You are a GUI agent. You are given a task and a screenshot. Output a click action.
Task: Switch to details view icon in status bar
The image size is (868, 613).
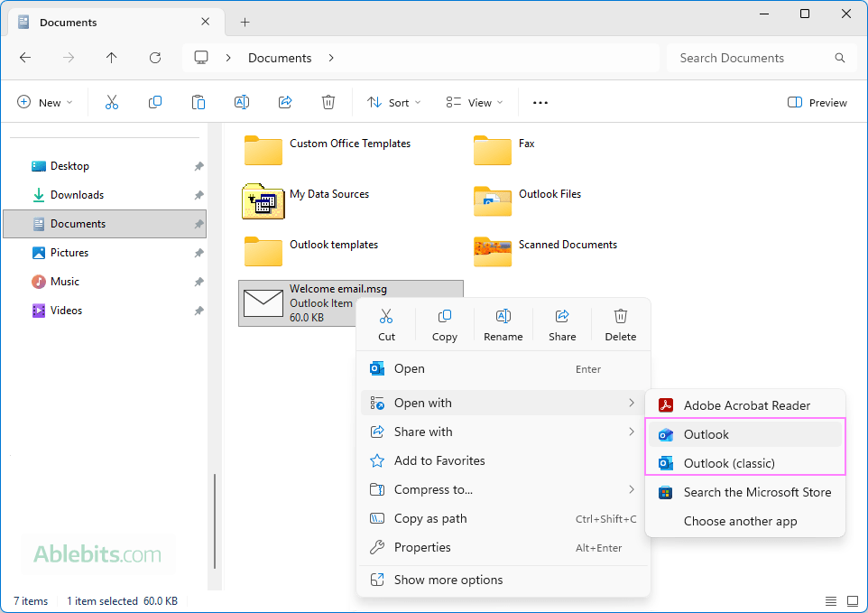830,601
